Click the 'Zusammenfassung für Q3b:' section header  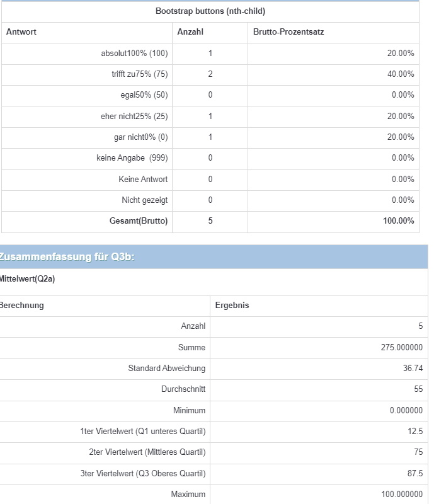tap(67, 256)
